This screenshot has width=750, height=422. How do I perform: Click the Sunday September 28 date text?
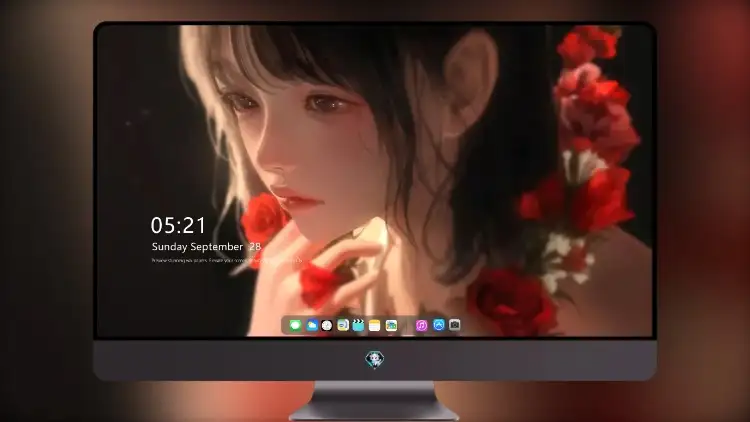[206, 247]
